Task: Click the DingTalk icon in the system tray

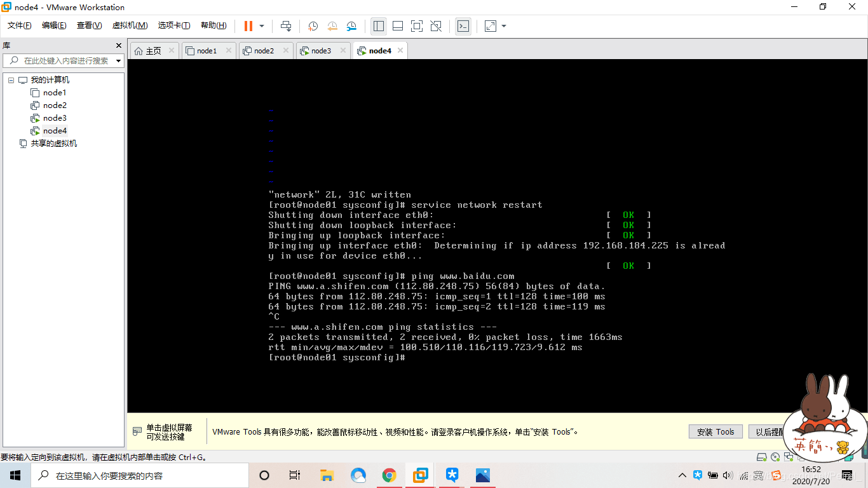Action: pyautogui.click(x=698, y=475)
